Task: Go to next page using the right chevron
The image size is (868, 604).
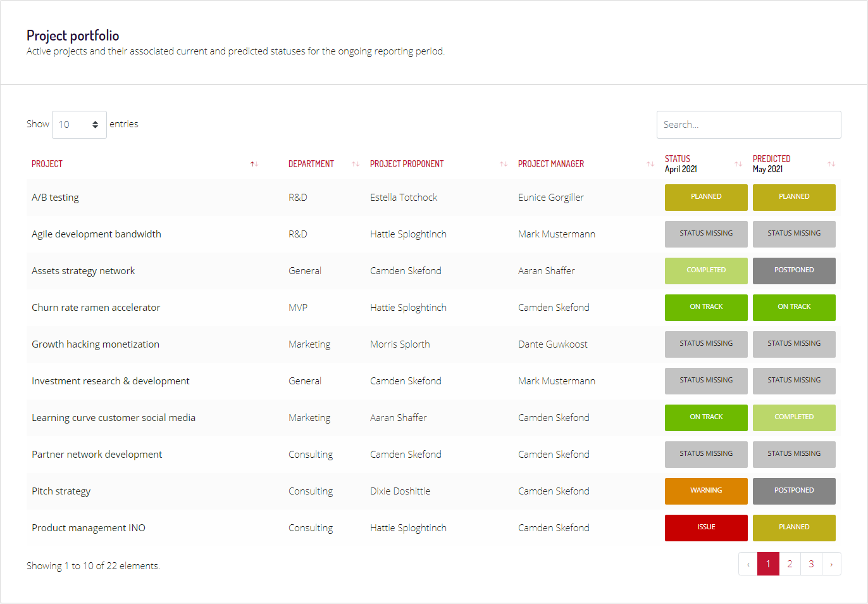Action: pyautogui.click(x=832, y=563)
